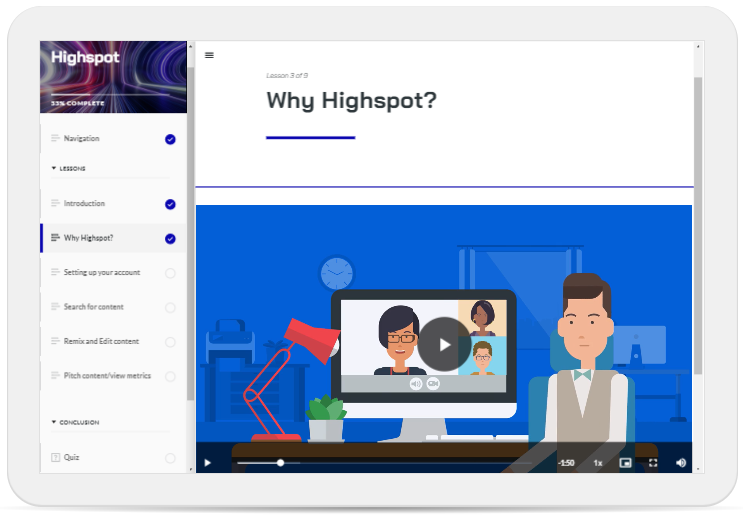
Task: Mute the video volume
Action: coord(681,463)
